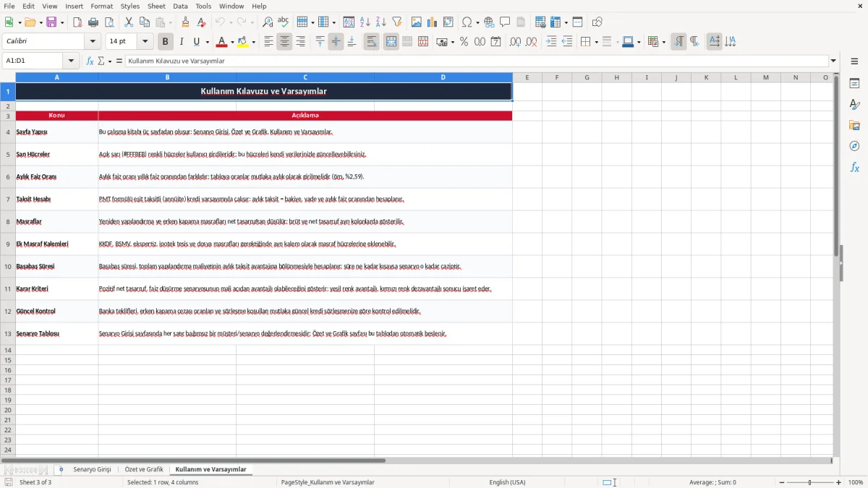Screen dimensions: 868x488
Task: Open the Name Box dropdown arrow
Action: tap(71, 61)
